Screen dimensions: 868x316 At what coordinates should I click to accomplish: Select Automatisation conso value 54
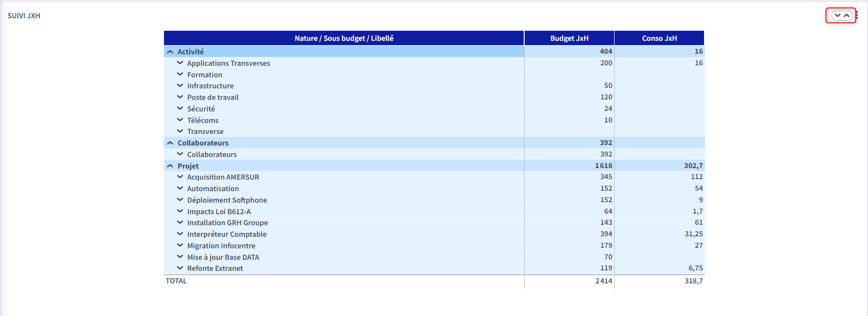[x=699, y=188]
